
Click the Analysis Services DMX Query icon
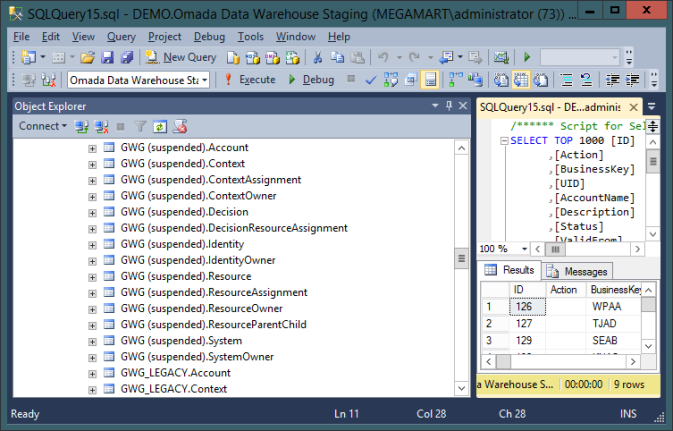273,57
